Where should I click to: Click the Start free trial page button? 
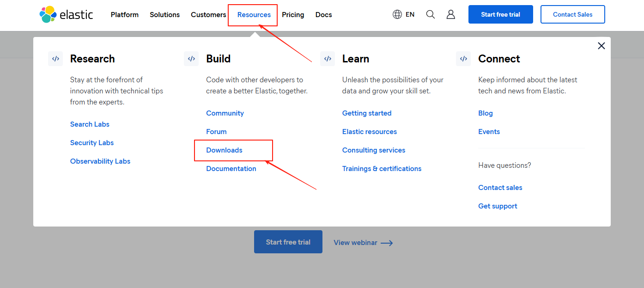tap(288, 242)
